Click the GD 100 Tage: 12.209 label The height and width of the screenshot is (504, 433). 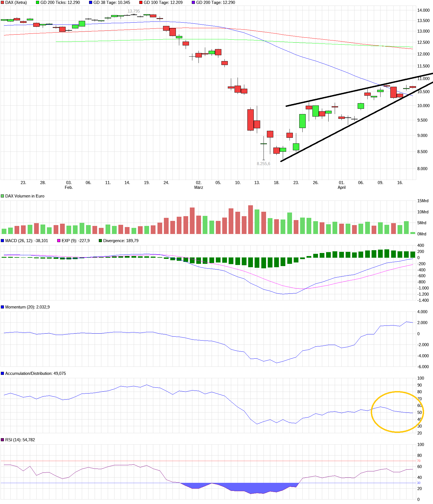click(x=163, y=3)
